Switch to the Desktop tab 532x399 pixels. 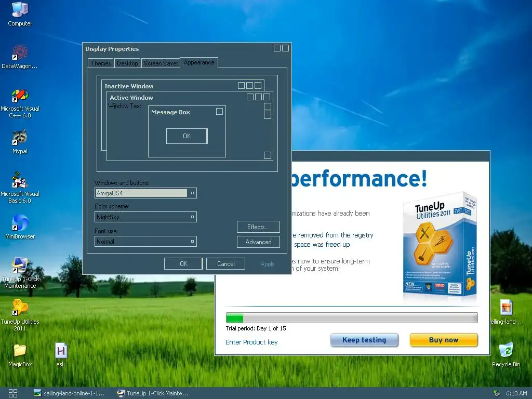[127, 63]
